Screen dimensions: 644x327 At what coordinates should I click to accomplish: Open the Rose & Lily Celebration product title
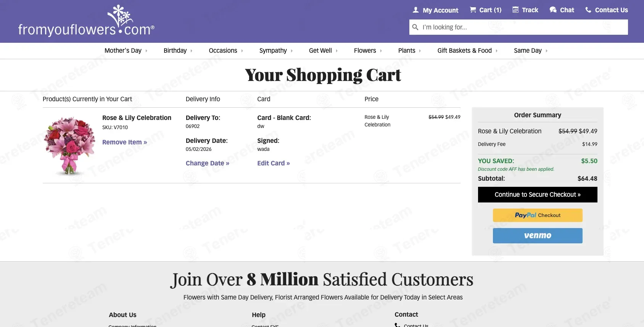click(137, 118)
